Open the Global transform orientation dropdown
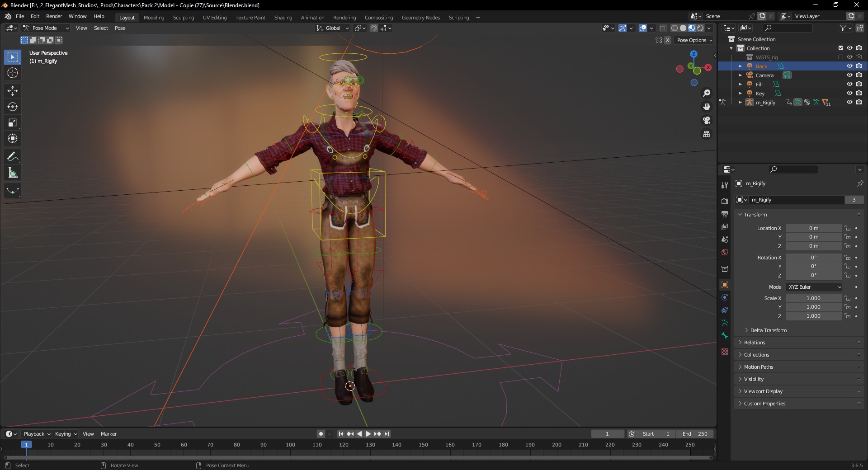The width and height of the screenshot is (868, 470). 333,28
